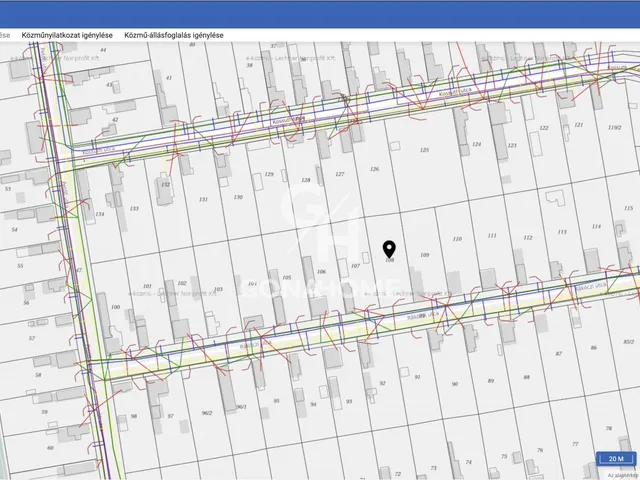Click parcel 87 on the map
The height and width of the screenshot is (480, 640).
pos(557,354)
